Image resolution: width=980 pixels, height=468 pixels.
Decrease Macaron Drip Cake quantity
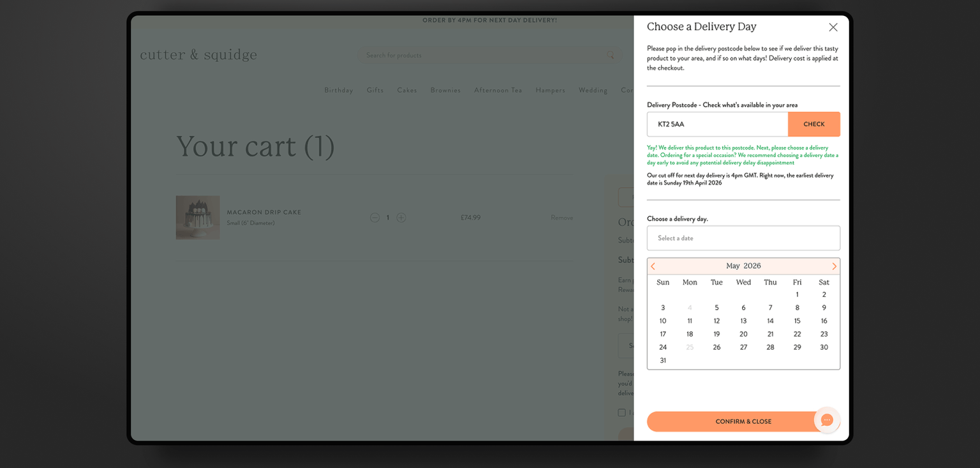coord(375,218)
